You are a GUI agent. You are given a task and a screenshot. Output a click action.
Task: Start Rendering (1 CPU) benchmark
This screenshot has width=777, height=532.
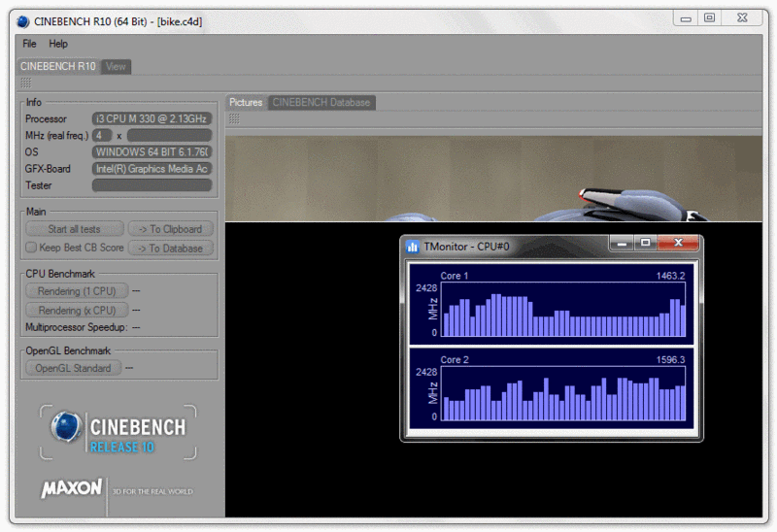(x=77, y=291)
